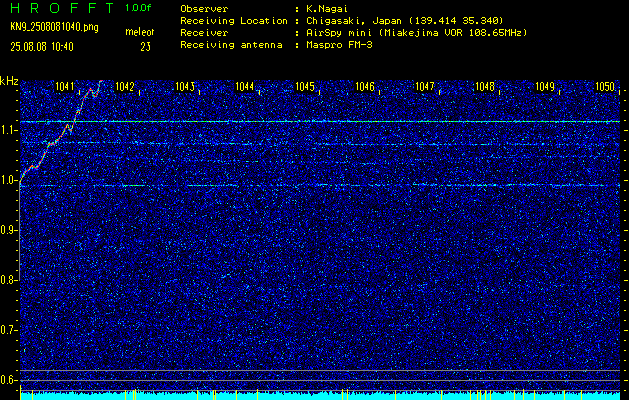Click the 1043 time axis label
Image resolution: width=629 pixels, height=400 pixels.
coord(185,86)
